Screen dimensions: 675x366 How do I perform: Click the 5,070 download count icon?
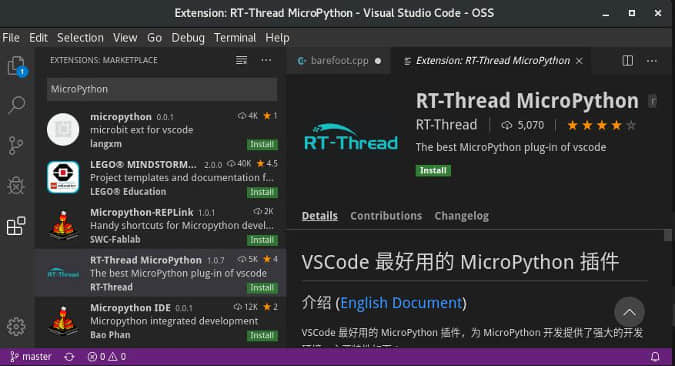(507, 125)
